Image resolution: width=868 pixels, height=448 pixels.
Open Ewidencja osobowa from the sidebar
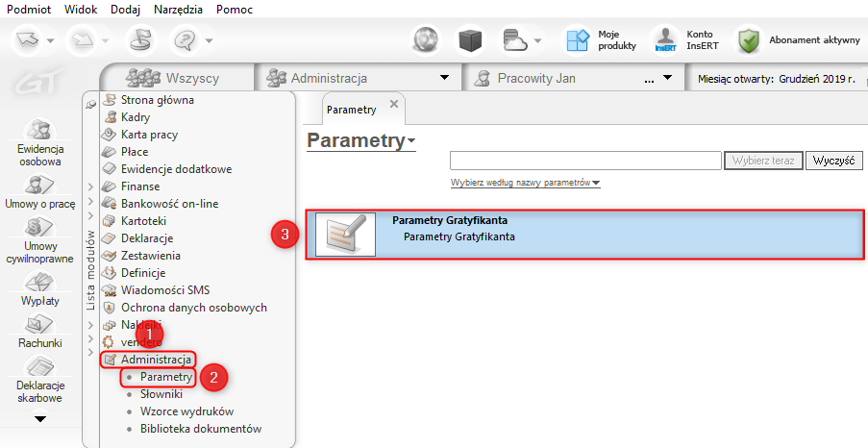point(40,133)
